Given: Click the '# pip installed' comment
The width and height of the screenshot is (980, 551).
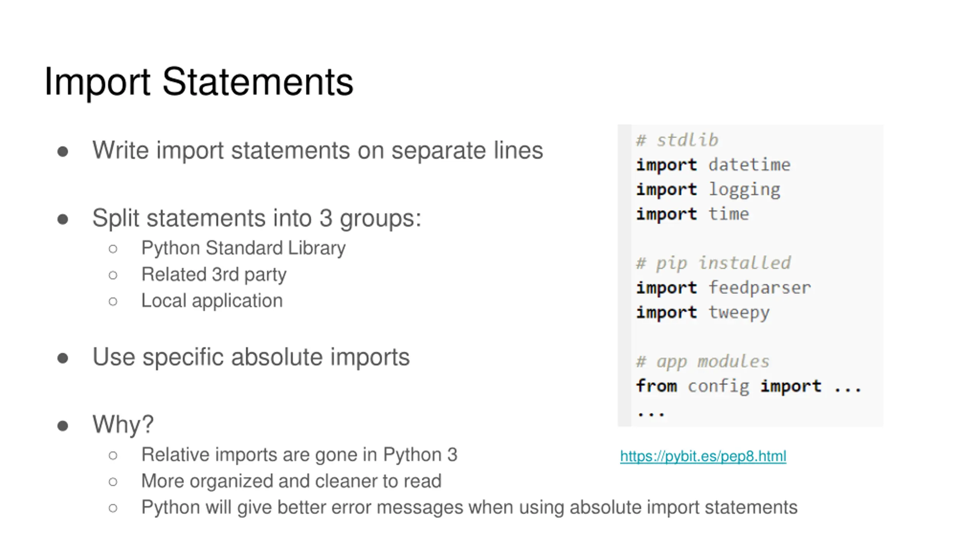Looking at the screenshot, I should pos(713,263).
